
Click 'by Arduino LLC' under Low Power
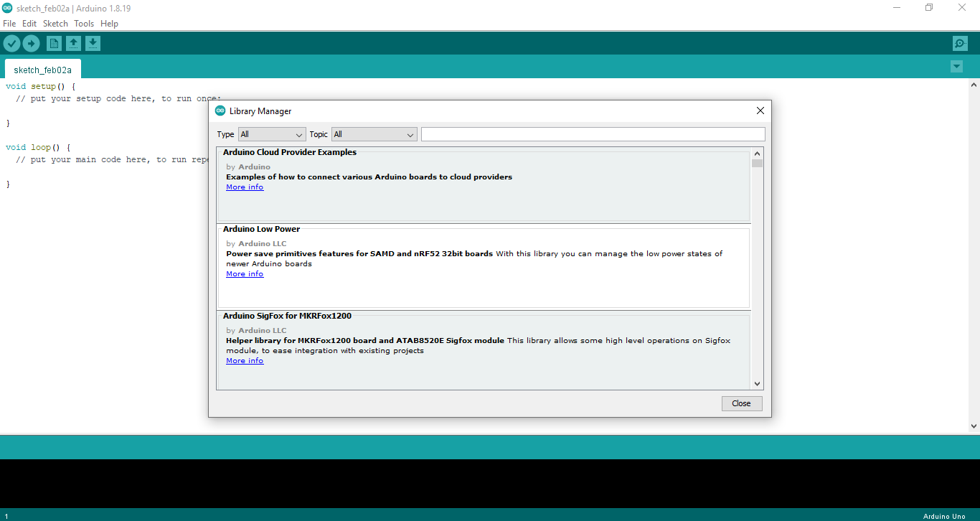pos(256,244)
